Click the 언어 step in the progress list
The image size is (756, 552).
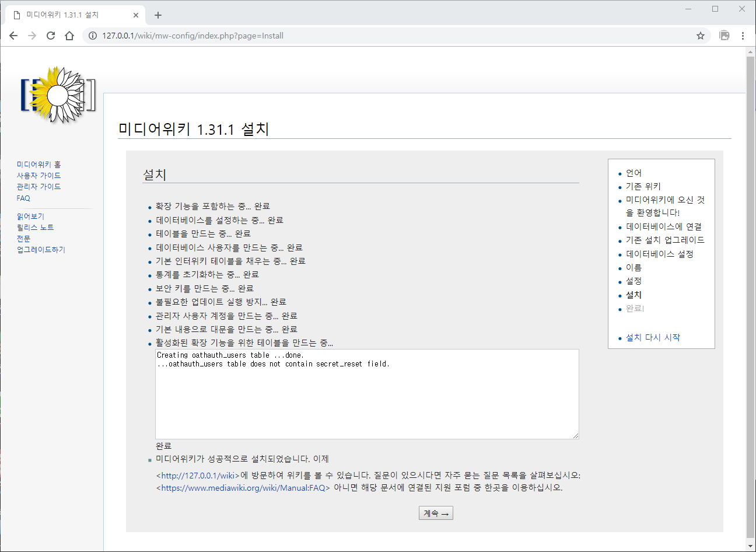click(633, 173)
